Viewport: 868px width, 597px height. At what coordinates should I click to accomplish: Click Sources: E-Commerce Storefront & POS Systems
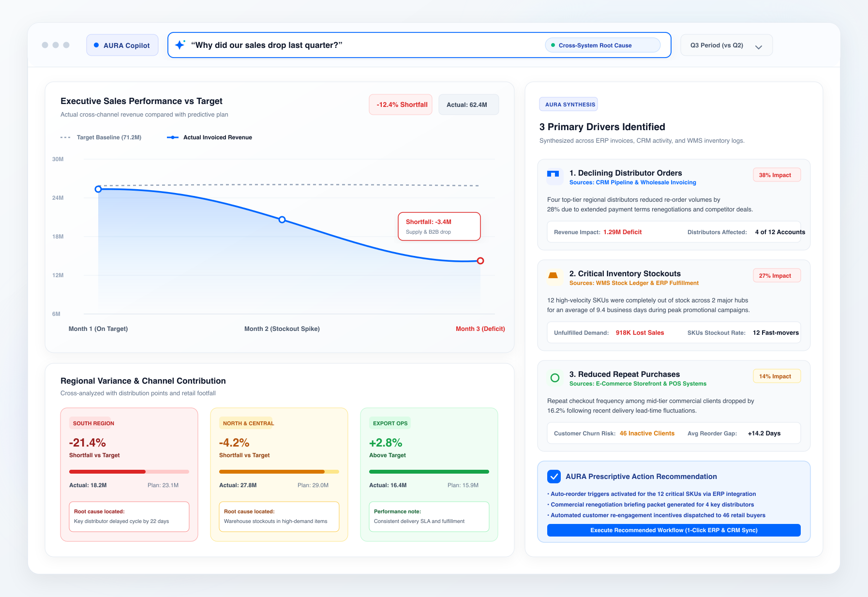638,384
